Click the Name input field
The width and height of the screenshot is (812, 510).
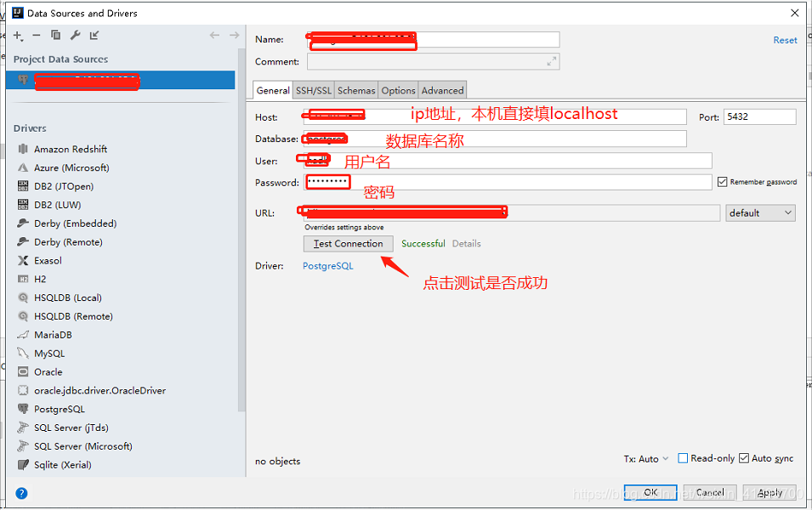point(433,39)
